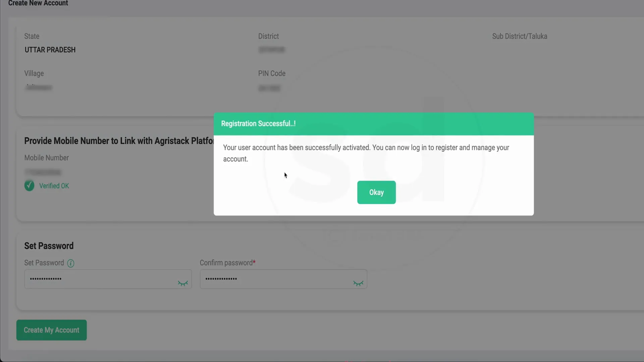Click the Okay button in the dialog
Viewport: 644px width, 362px height.
pyautogui.click(x=376, y=192)
